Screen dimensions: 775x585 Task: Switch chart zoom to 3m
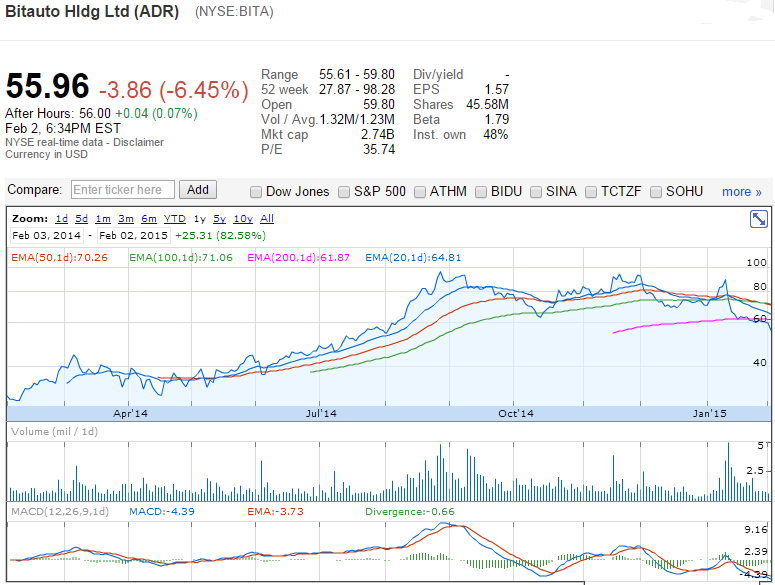tap(126, 219)
